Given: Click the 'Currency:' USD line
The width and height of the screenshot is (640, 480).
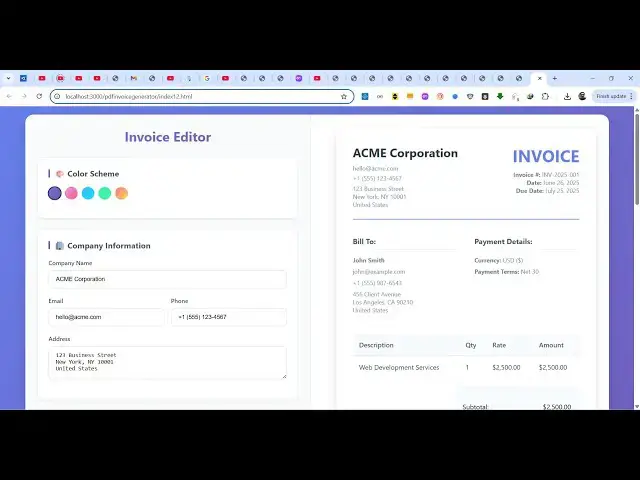Looking at the screenshot, I should pyautogui.click(x=498, y=260).
